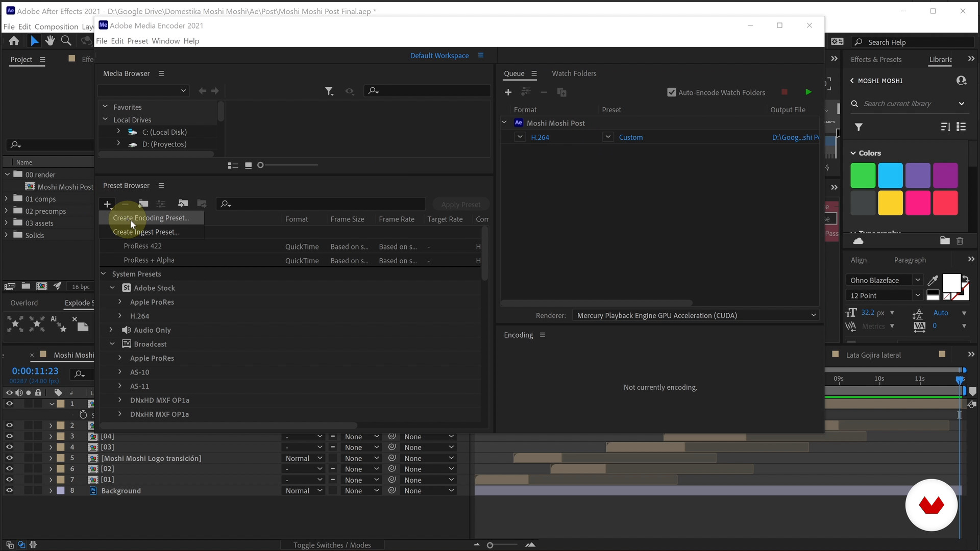
Task: Hide the Background layer with eye icon
Action: (x=9, y=490)
